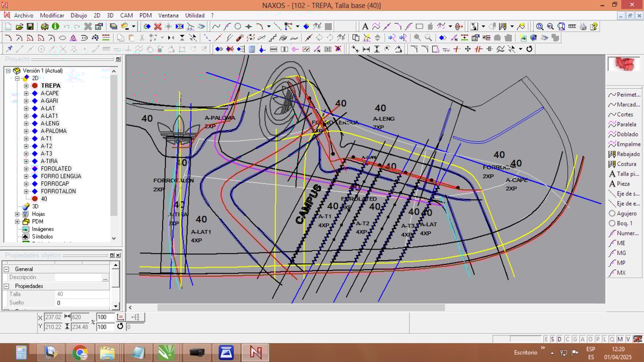Screen dimensions: 644x362
Task: Click the Perimetro layer type button
Action: (x=624, y=94)
